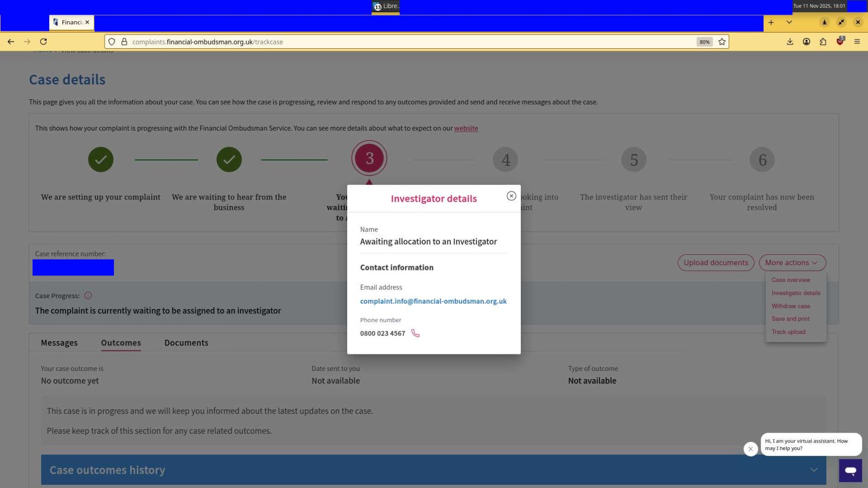Switch to the Documents tab
This screenshot has width=868, height=488.
pyautogui.click(x=186, y=343)
